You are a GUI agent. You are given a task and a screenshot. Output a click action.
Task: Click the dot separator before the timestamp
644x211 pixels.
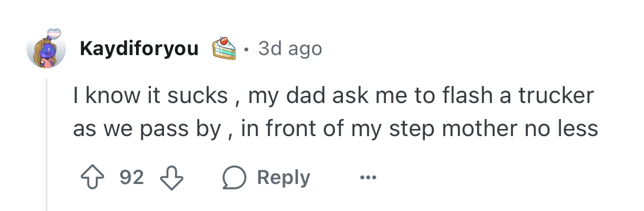click(x=246, y=50)
